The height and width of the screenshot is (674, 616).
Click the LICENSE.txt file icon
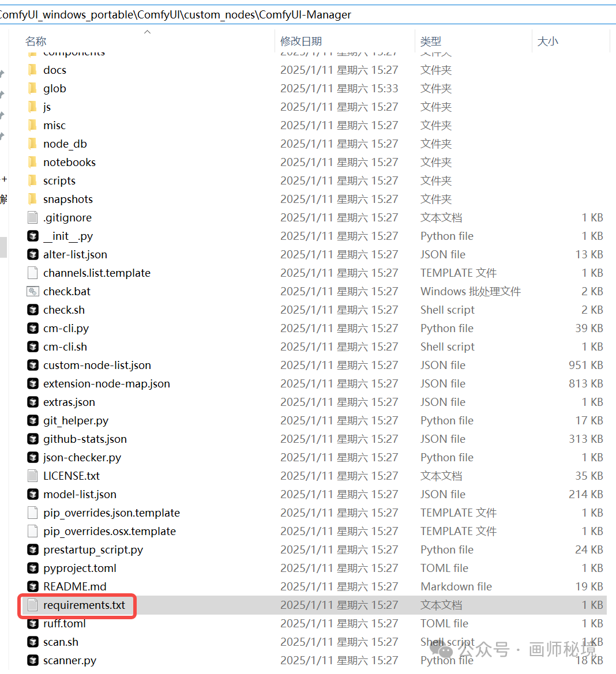(x=33, y=476)
